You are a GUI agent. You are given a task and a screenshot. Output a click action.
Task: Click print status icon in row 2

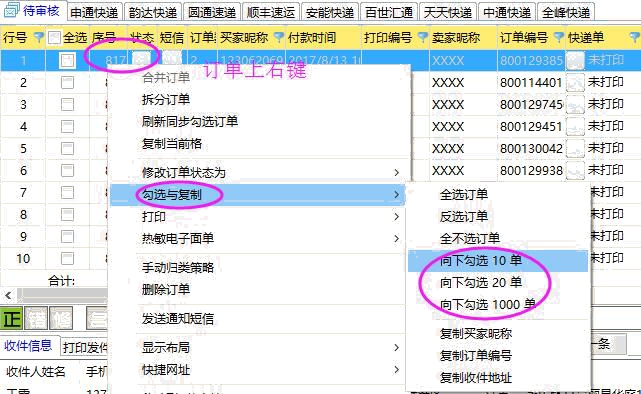click(576, 83)
